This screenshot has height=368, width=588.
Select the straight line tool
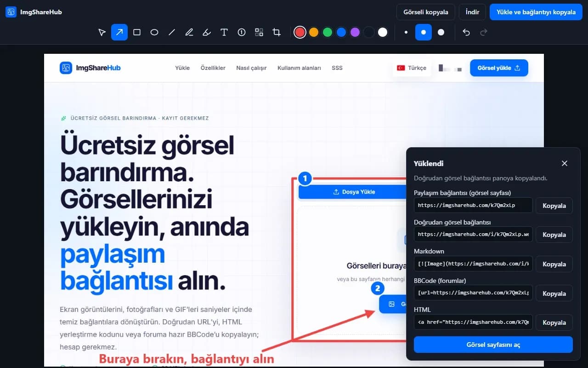point(172,32)
